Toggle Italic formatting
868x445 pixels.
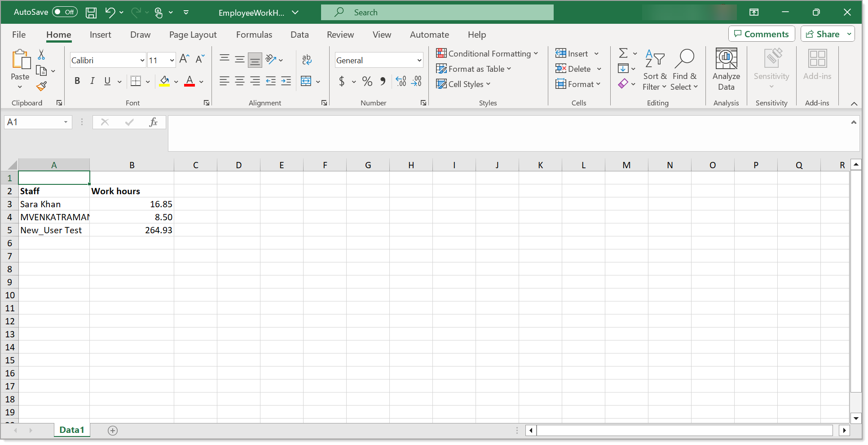pyautogui.click(x=92, y=81)
